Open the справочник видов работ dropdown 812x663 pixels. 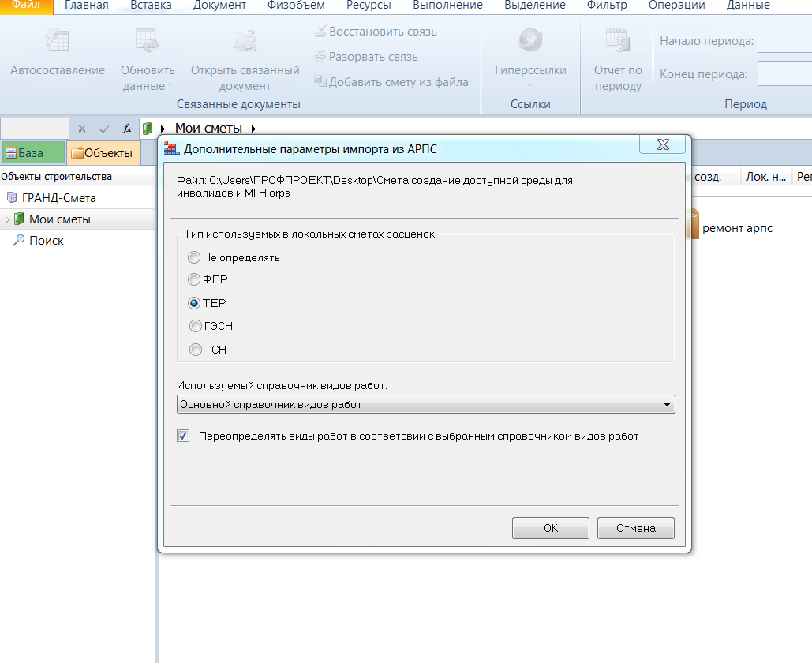[x=425, y=404]
